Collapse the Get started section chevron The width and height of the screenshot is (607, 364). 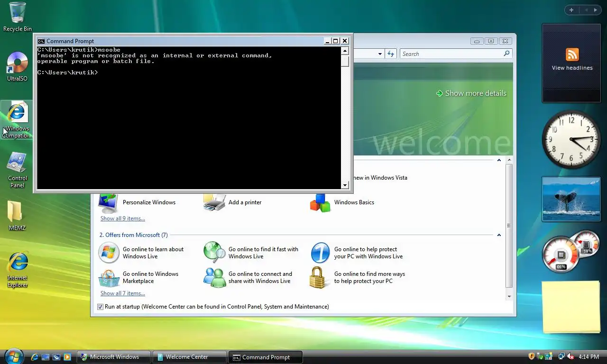[499, 160]
